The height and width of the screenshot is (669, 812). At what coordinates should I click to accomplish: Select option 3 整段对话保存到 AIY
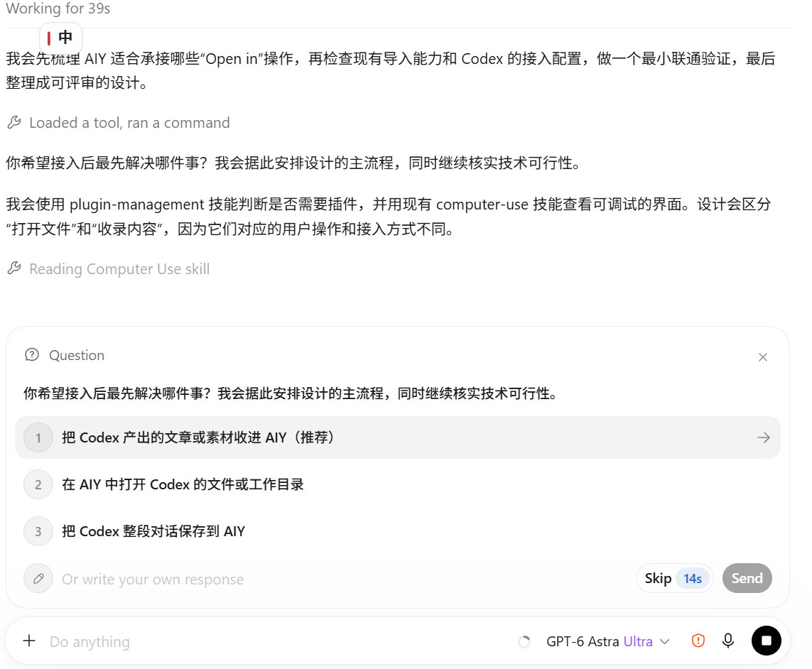[x=398, y=531]
